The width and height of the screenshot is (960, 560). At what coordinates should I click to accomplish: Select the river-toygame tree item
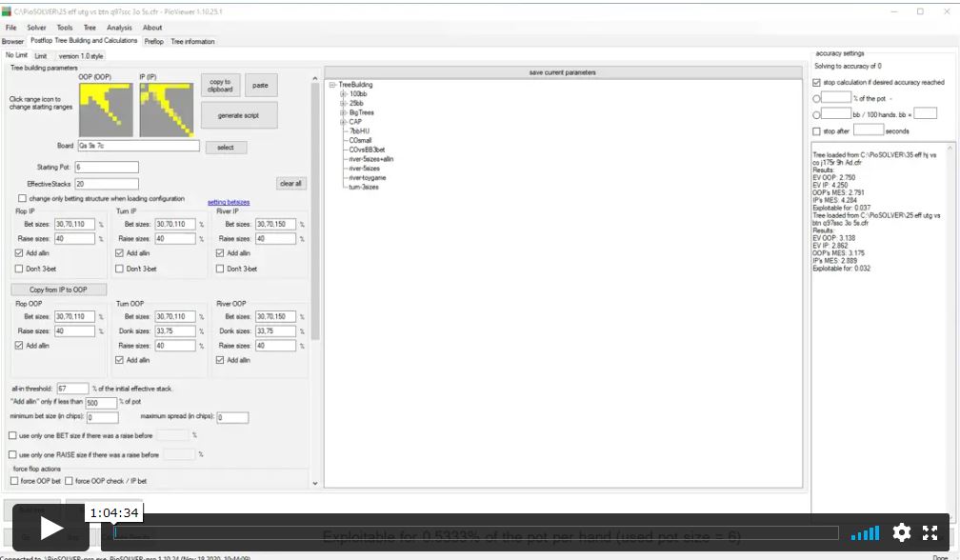click(368, 177)
